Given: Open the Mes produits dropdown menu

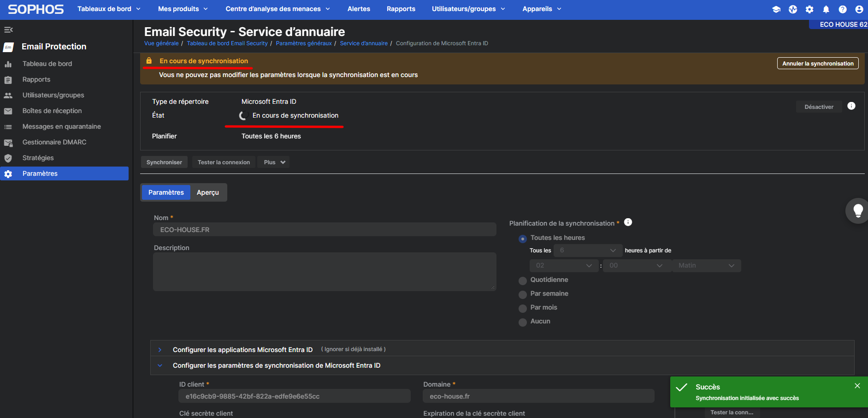Looking at the screenshot, I should (x=183, y=9).
